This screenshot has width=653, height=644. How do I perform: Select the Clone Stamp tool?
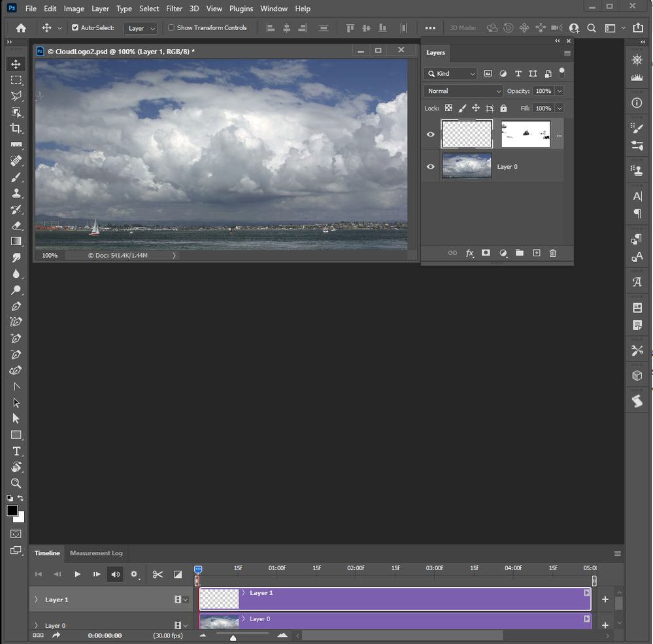point(16,193)
